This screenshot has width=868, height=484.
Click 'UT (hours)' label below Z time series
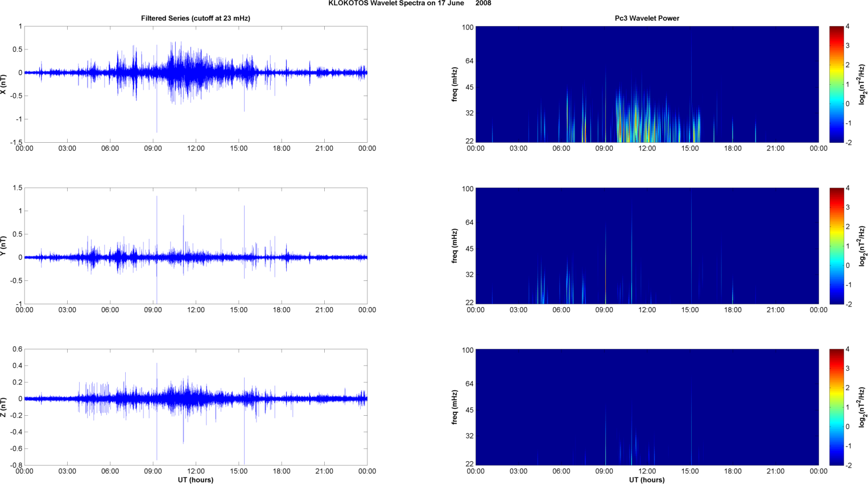[196, 480]
